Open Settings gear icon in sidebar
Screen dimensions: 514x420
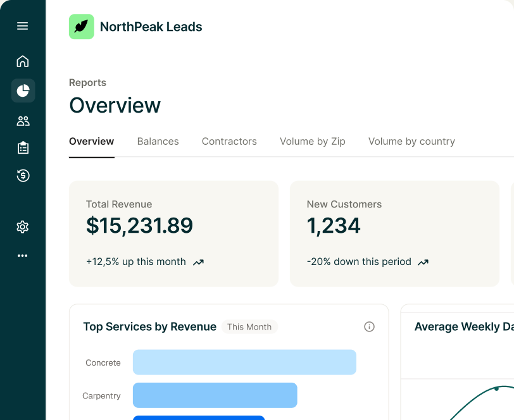[23, 226]
